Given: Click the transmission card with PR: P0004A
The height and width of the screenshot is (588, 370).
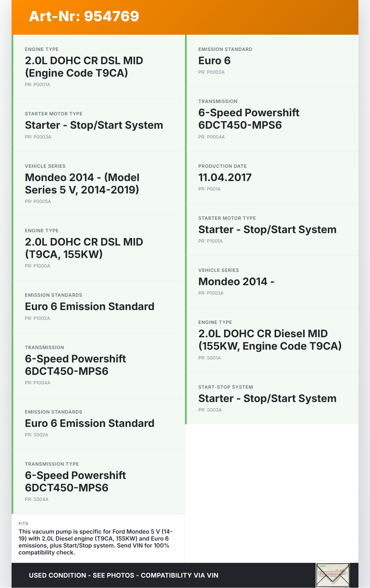Looking at the screenshot, I should 272,119.
